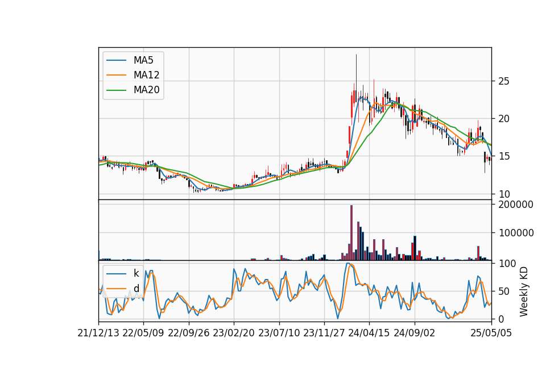546x392 pixels.
Task: Click the blue k legend line sample
Action: (116, 273)
